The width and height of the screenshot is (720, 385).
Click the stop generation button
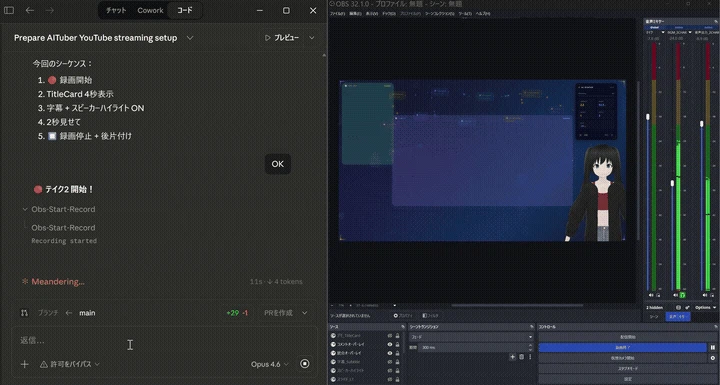[304, 364]
